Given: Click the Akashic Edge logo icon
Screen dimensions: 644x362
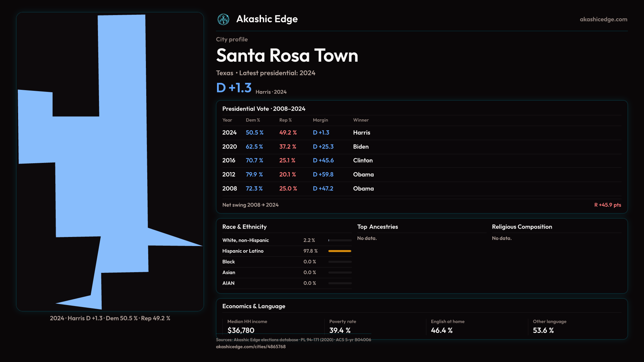Looking at the screenshot, I should click(x=223, y=19).
